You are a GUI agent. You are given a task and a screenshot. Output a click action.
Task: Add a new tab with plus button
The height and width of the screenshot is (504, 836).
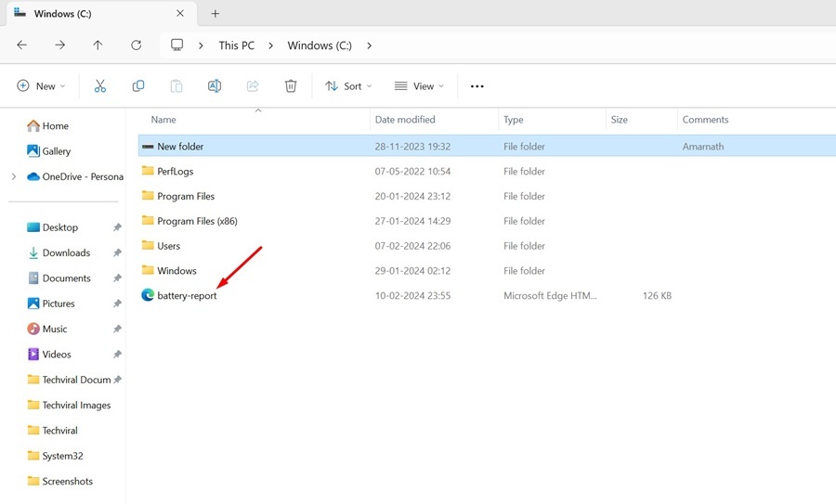pos(215,14)
